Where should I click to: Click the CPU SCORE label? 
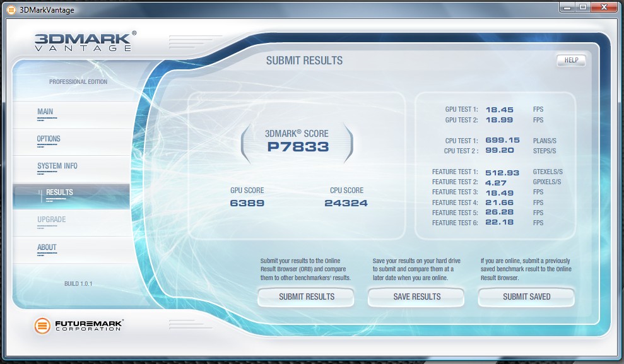[346, 191]
